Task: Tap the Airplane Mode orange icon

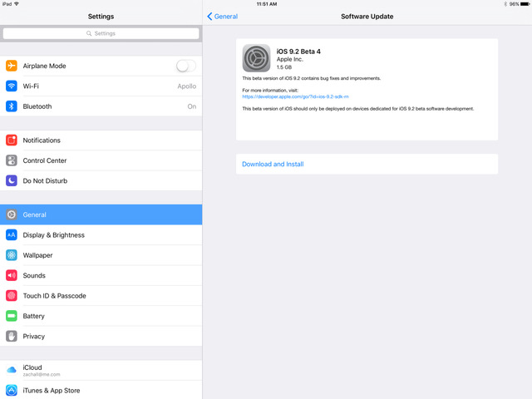Action: pyautogui.click(x=12, y=66)
